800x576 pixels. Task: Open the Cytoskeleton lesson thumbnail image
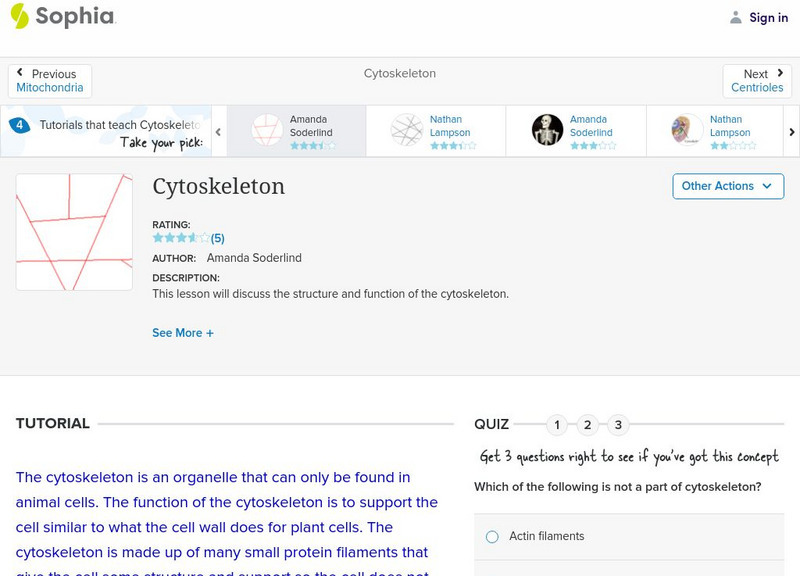pyautogui.click(x=74, y=232)
